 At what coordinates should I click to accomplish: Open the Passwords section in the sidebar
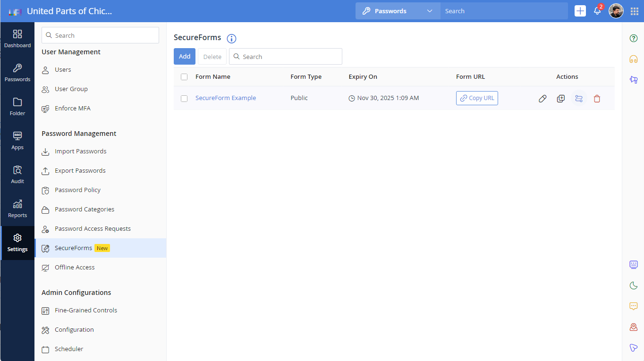tap(17, 73)
